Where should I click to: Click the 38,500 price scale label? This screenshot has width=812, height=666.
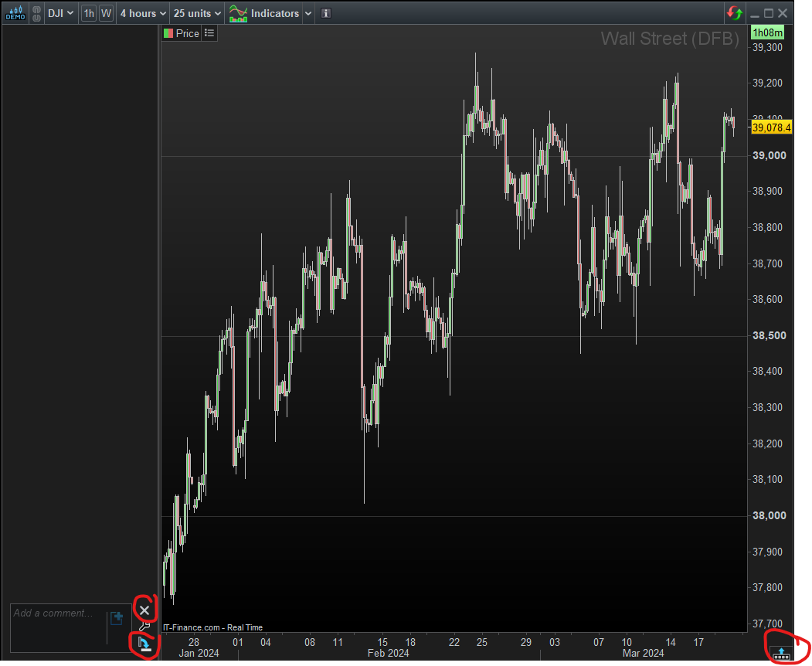tap(769, 335)
